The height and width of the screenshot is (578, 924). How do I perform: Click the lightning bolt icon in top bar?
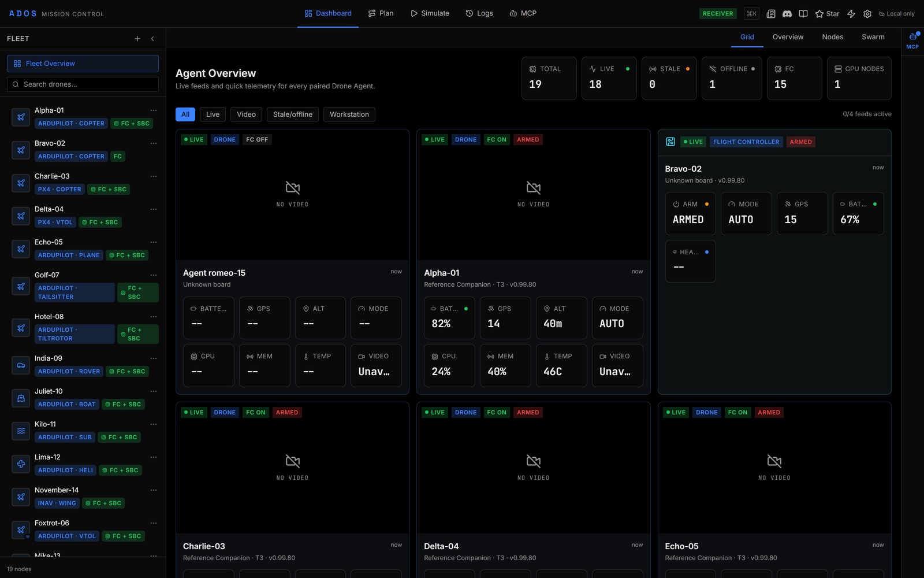pyautogui.click(x=851, y=14)
